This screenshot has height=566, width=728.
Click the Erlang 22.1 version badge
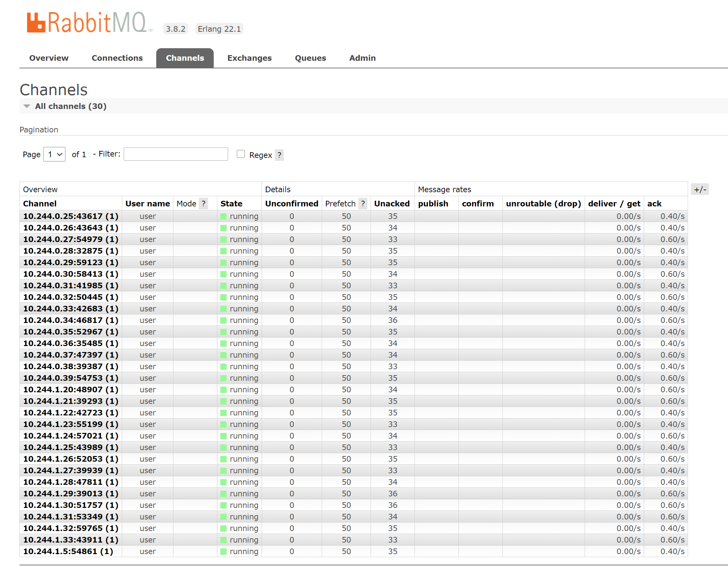219,29
